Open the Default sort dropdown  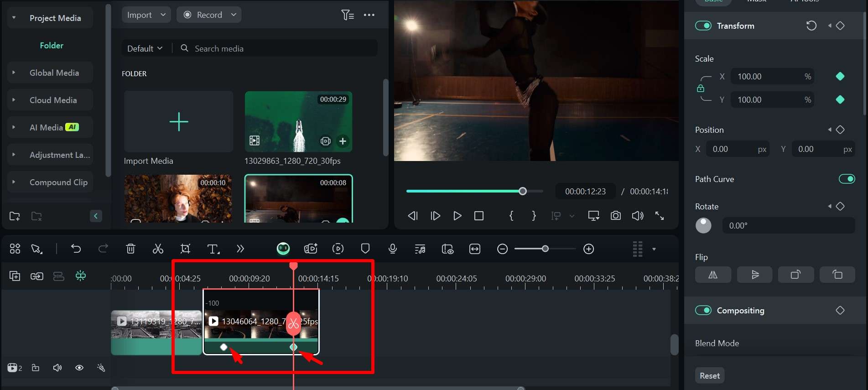coord(145,48)
